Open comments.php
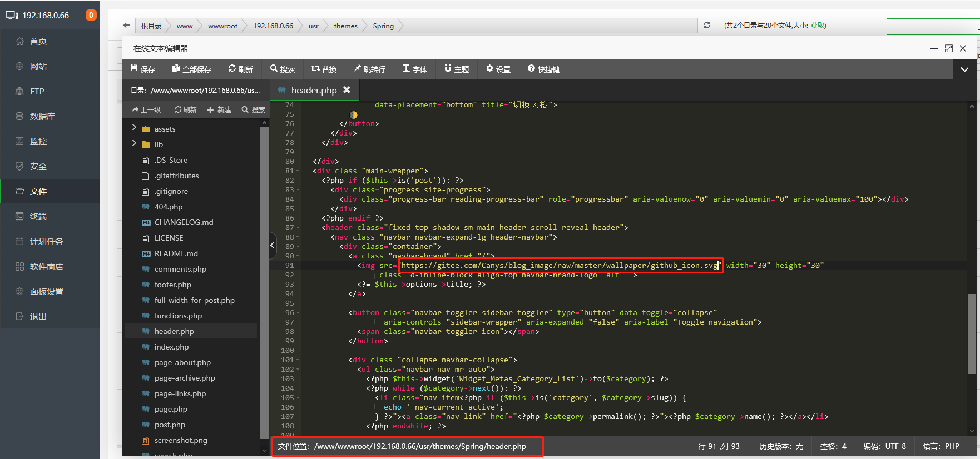980x459 pixels. 180,269
